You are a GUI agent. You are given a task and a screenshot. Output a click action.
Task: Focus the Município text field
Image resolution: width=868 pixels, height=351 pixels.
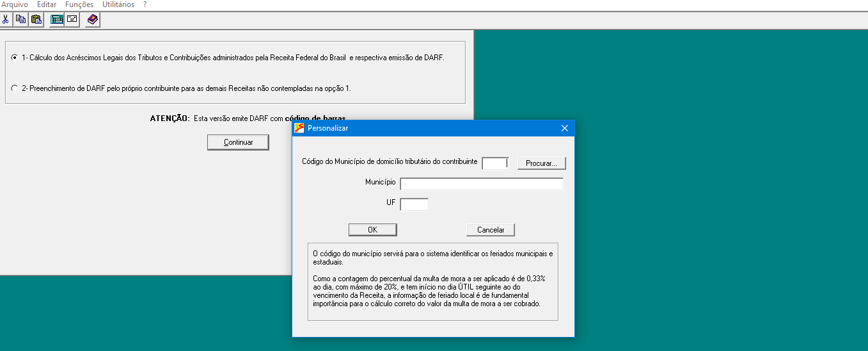482,184
